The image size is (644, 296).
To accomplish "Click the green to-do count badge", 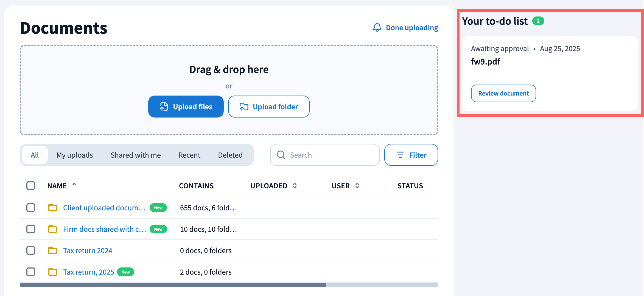I will 538,21.
